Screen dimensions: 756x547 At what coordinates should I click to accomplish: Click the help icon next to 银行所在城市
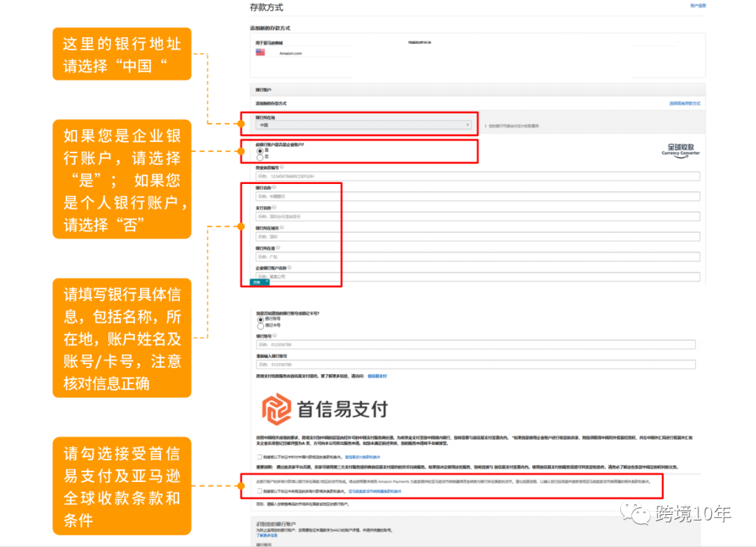[x=282, y=227]
